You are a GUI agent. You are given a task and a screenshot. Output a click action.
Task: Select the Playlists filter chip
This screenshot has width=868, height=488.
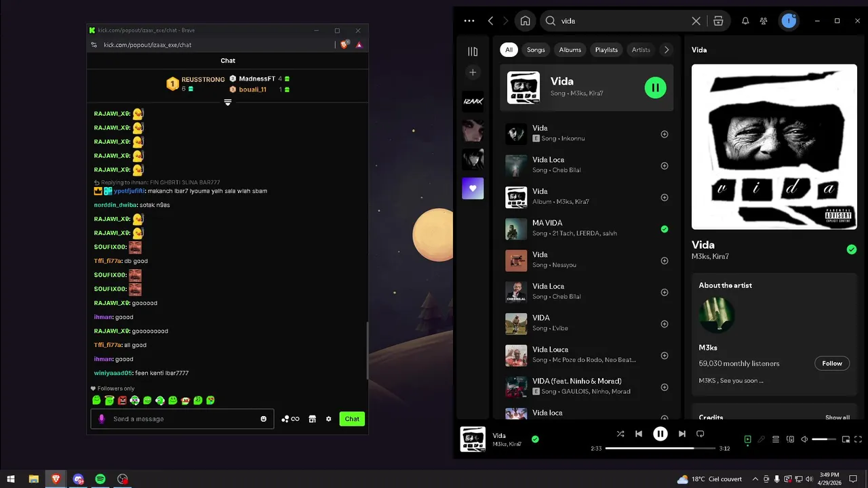click(606, 49)
